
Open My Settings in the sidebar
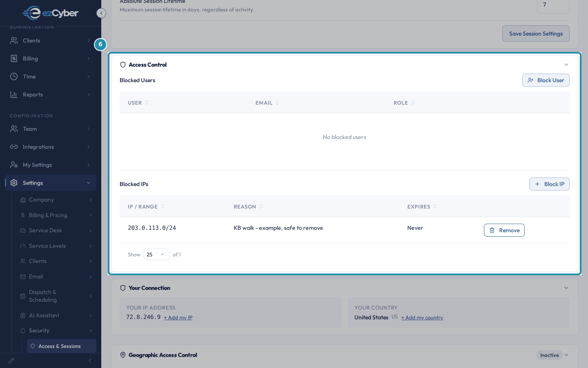click(51, 165)
